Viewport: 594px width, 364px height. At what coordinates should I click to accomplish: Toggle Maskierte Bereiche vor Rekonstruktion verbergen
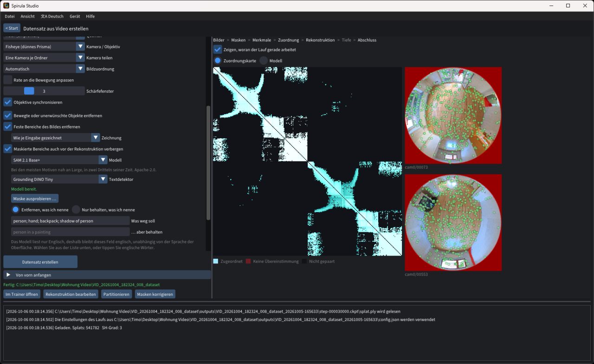[8, 149]
